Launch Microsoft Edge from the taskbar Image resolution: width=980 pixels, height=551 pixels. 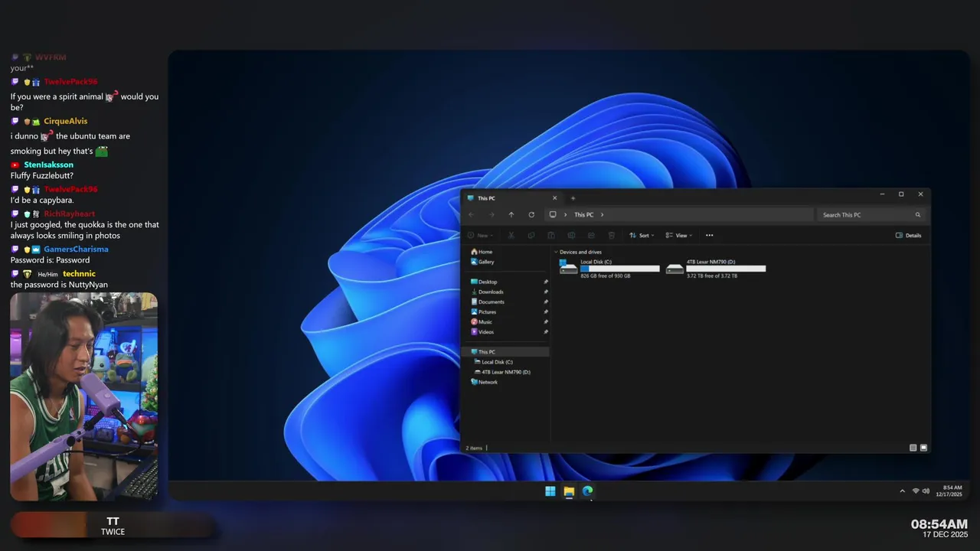click(x=587, y=491)
